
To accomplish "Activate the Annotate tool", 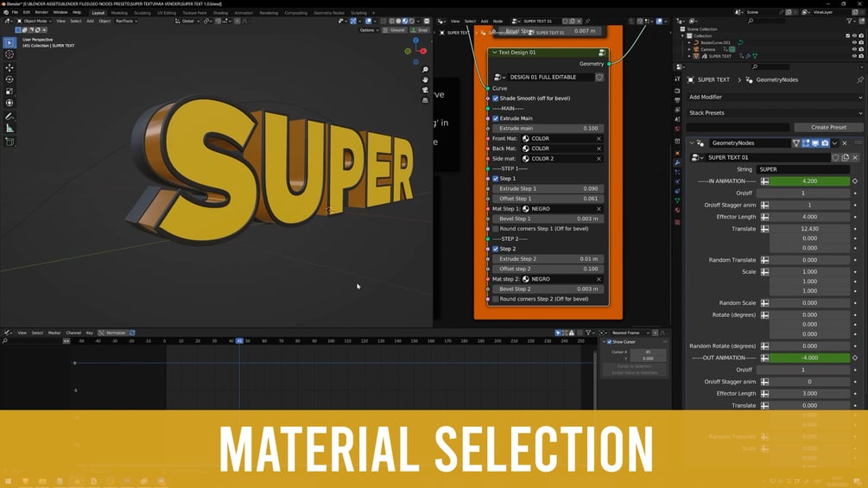I will pyautogui.click(x=10, y=117).
